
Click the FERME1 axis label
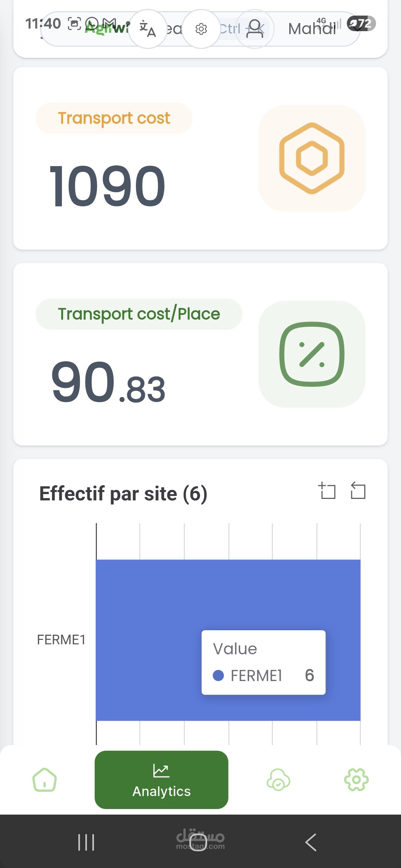(61, 640)
